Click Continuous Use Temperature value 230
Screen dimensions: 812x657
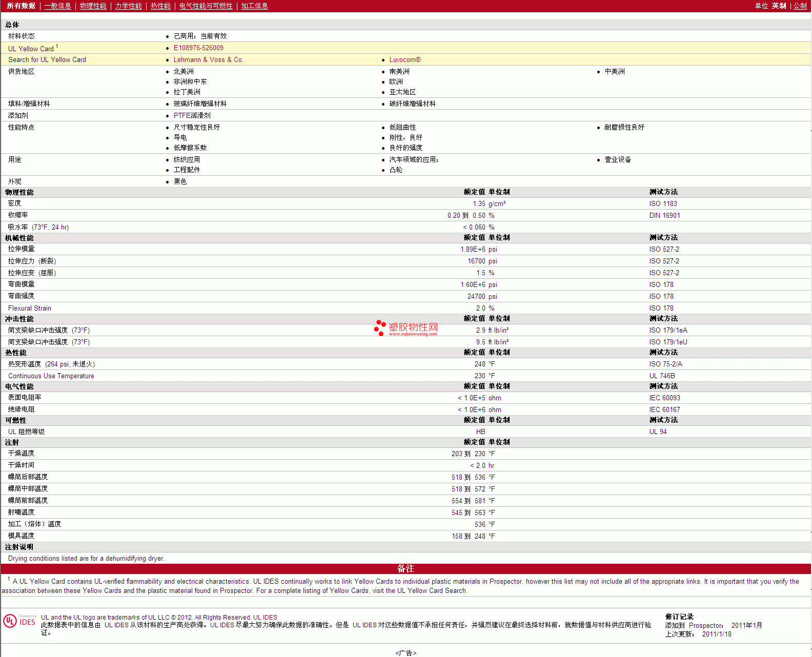(480, 376)
